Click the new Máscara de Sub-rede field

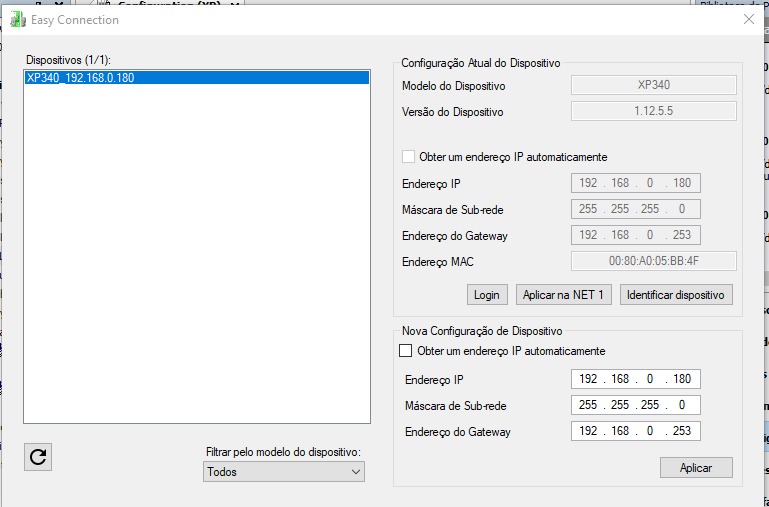(x=636, y=405)
